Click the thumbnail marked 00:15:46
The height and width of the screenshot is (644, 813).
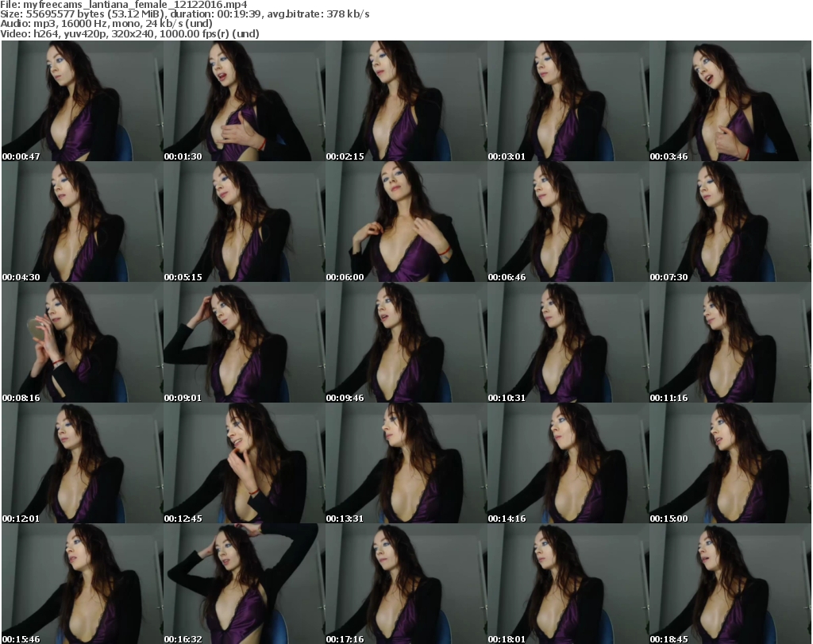pos(83,584)
